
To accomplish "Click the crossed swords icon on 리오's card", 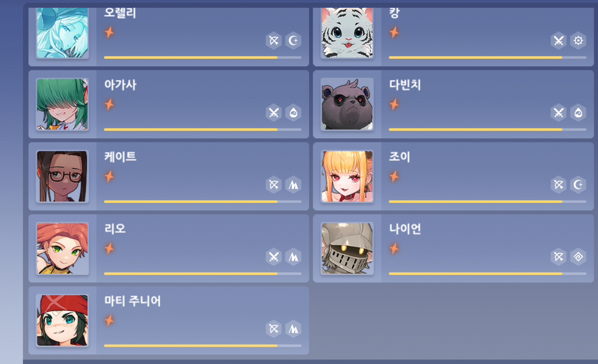I will (x=273, y=257).
